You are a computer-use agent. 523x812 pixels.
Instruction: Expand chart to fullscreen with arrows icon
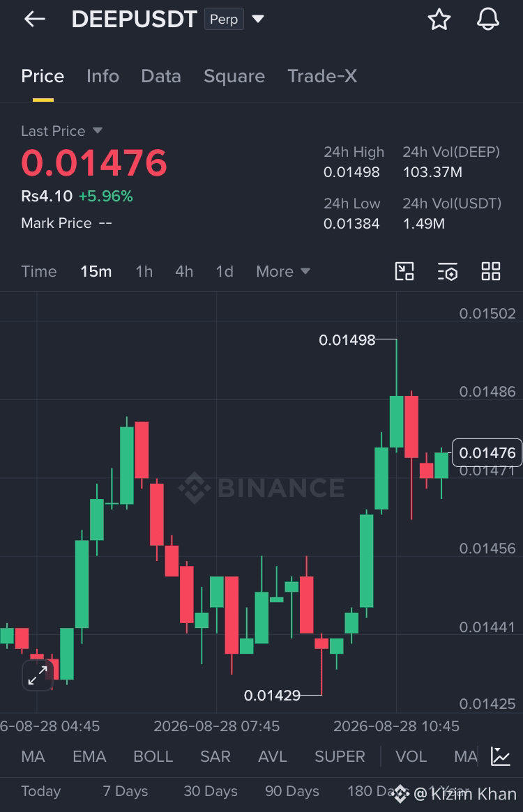pos(38,675)
